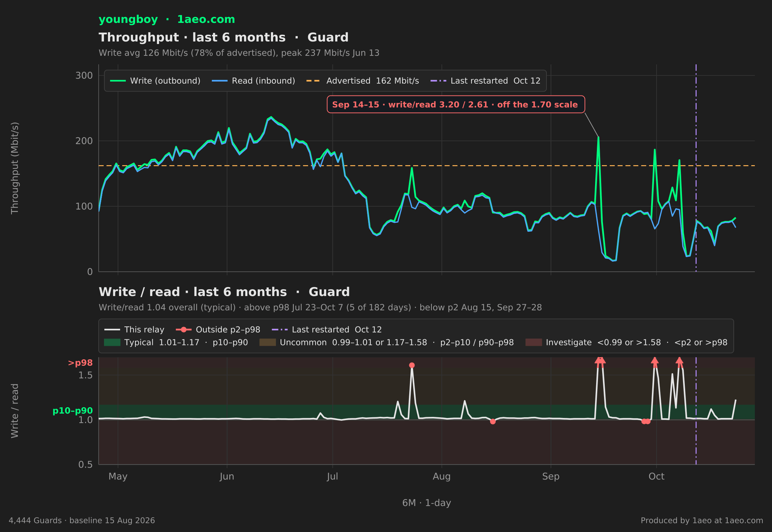Click the Sep x-axis label
This screenshot has width=772, height=532.
coord(551,476)
